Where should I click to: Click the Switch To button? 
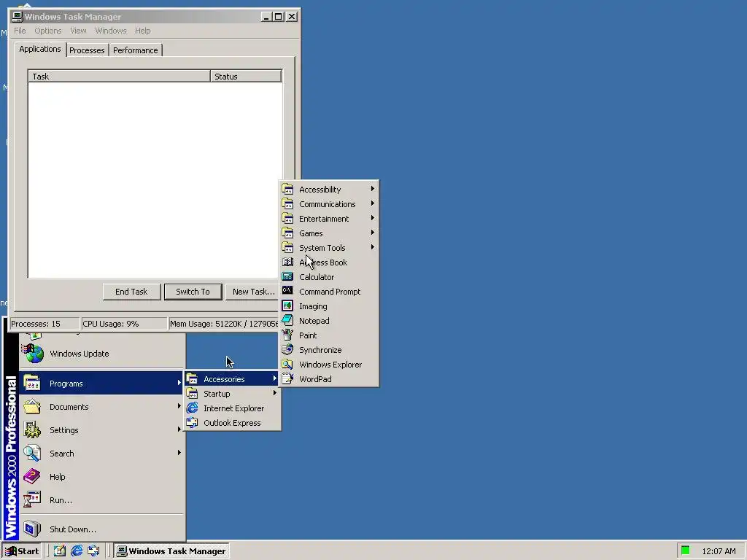click(x=193, y=292)
